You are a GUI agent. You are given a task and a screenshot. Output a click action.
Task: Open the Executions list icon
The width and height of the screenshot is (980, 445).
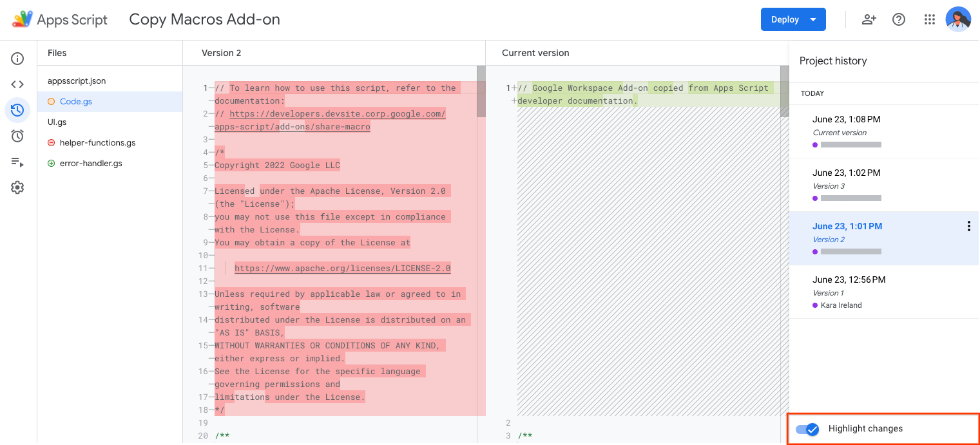point(17,162)
